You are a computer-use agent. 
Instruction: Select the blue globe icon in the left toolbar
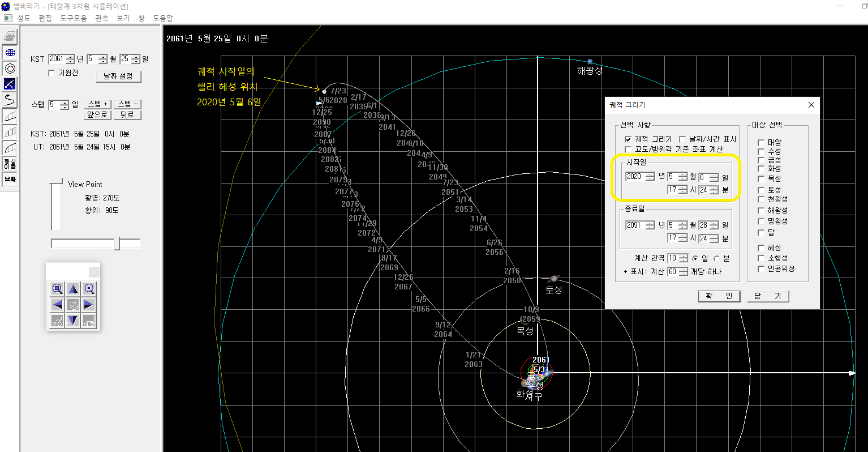click(10, 53)
